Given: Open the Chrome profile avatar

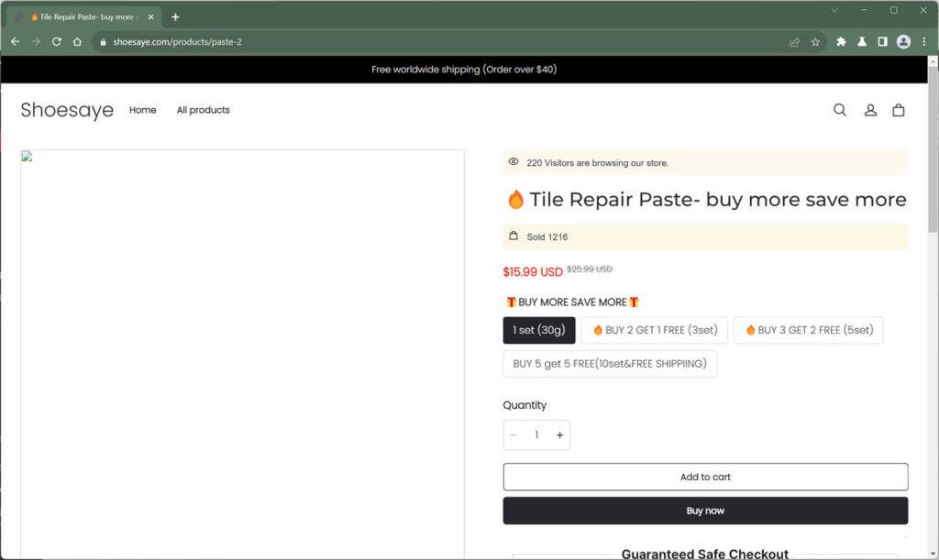Looking at the screenshot, I should tap(903, 42).
